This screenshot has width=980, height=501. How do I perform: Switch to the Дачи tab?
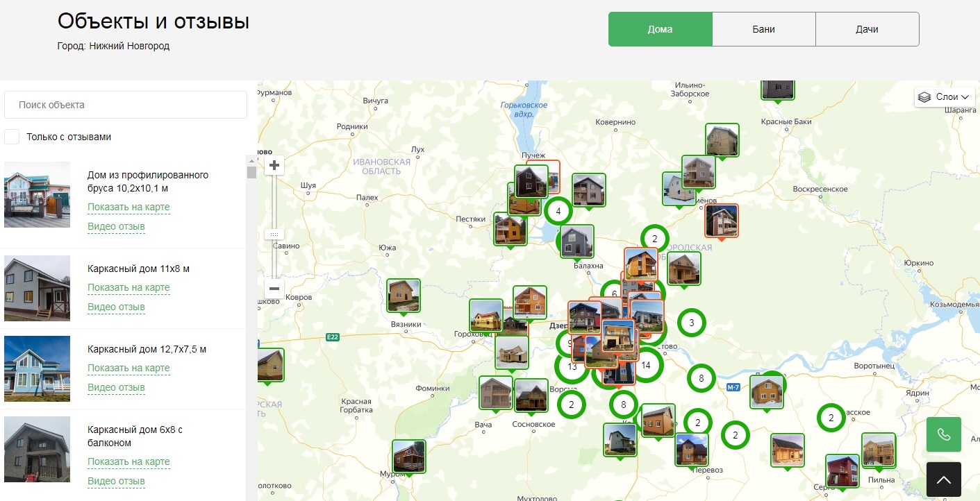tap(867, 29)
